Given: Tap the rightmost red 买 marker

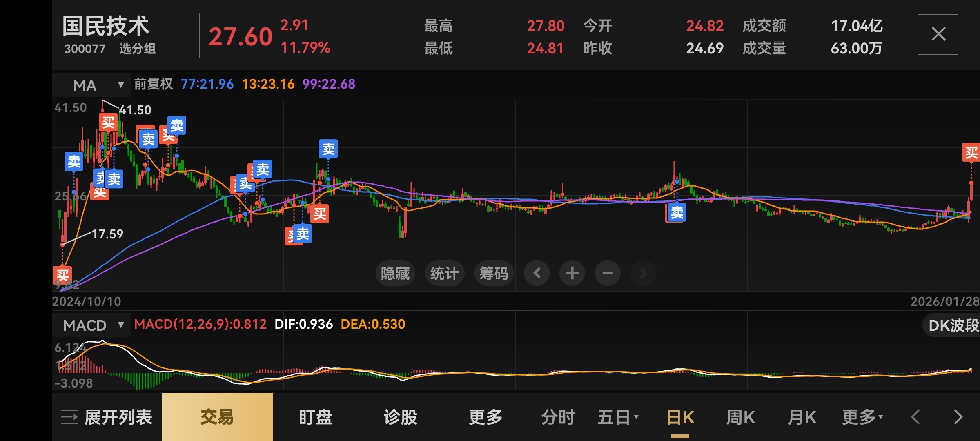Looking at the screenshot, I should 971,153.
